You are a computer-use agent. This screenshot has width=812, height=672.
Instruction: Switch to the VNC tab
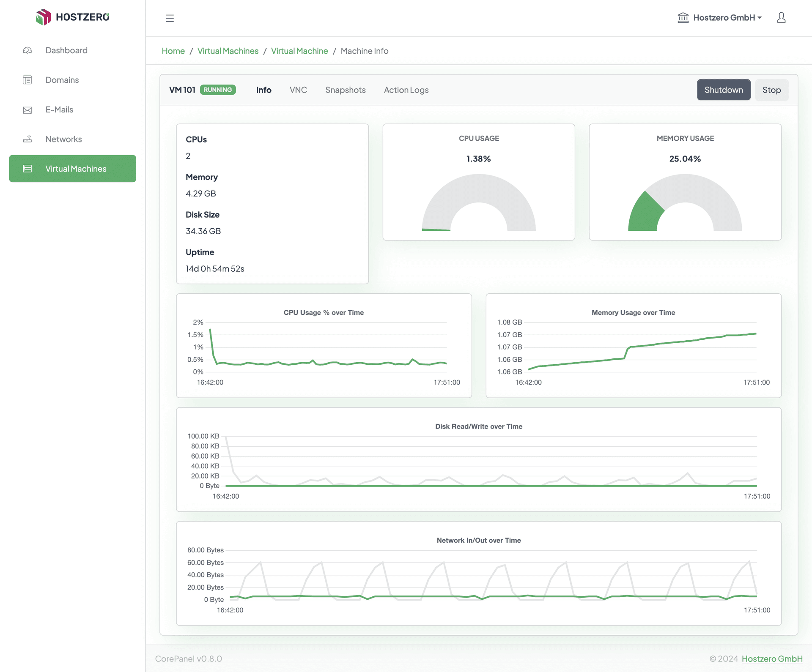tap(298, 90)
